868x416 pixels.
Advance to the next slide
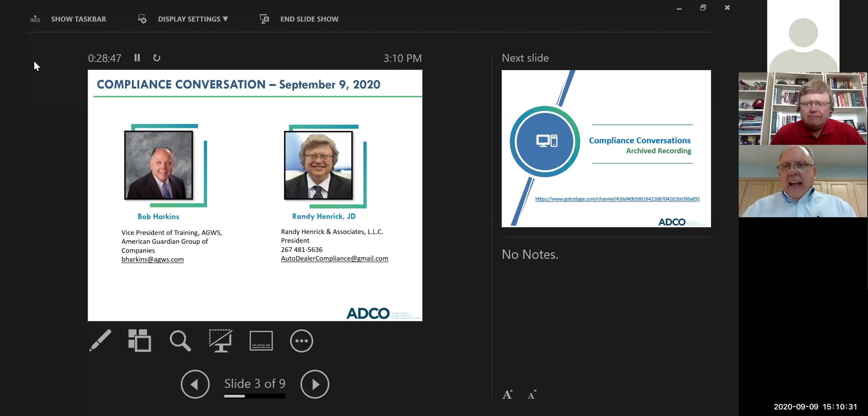[x=315, y=384]
